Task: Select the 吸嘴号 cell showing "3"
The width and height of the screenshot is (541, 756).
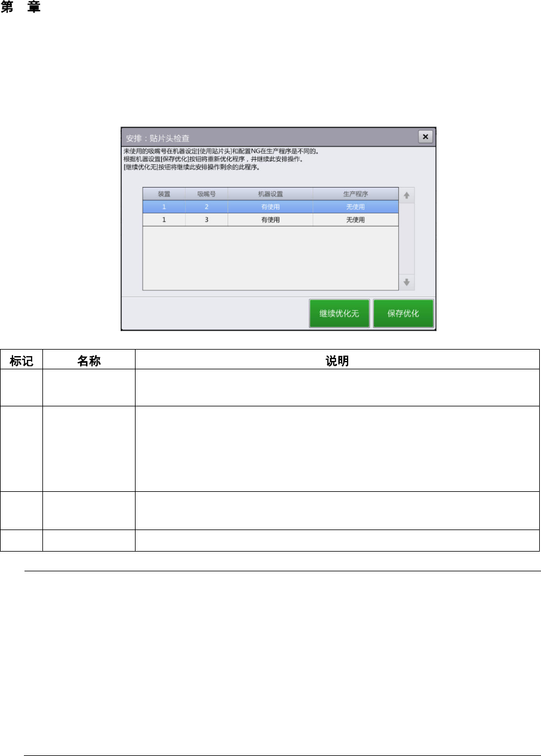Action: point(206,219)
